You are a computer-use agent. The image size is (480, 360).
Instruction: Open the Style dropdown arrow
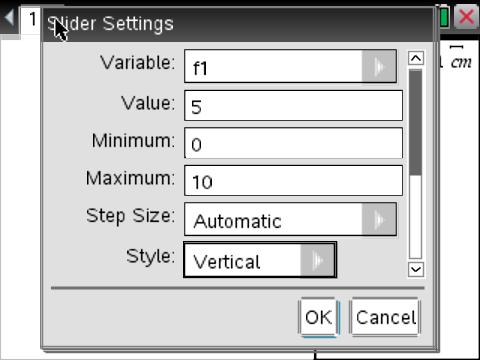(318, 260)
